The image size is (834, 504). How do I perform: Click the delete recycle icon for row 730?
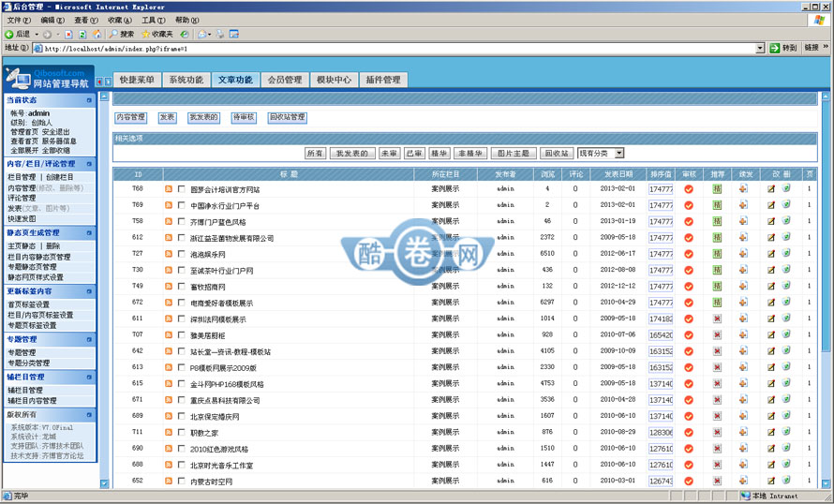click(786, 270)
